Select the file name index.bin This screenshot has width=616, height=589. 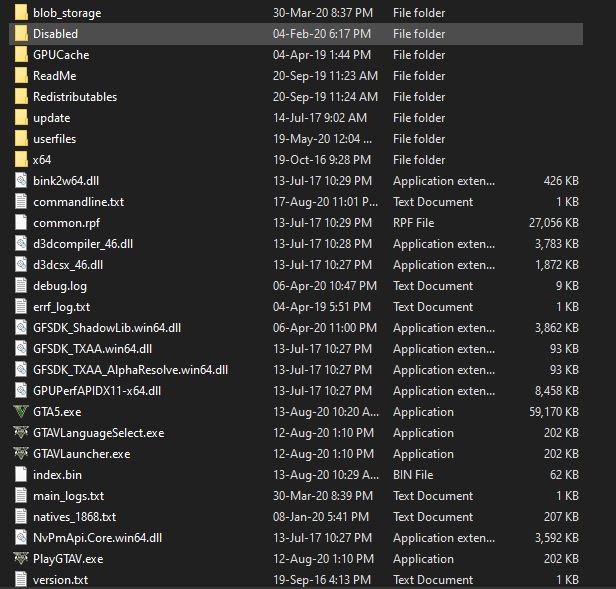point(58,475)
